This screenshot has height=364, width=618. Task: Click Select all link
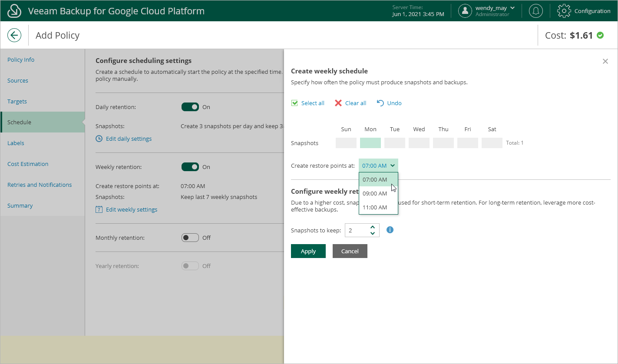click(x=313, y=103)
